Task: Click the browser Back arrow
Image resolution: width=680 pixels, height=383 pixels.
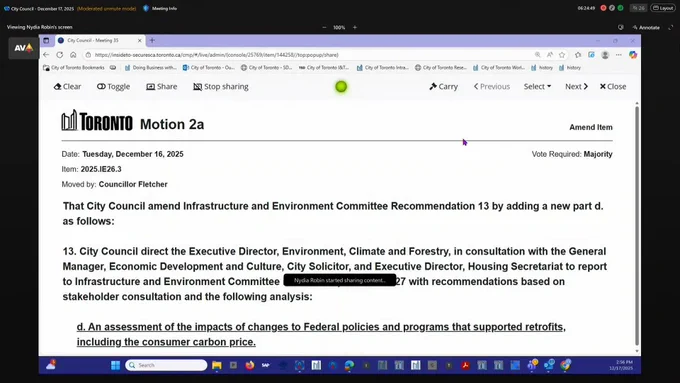Action: [x=46, y=55]
